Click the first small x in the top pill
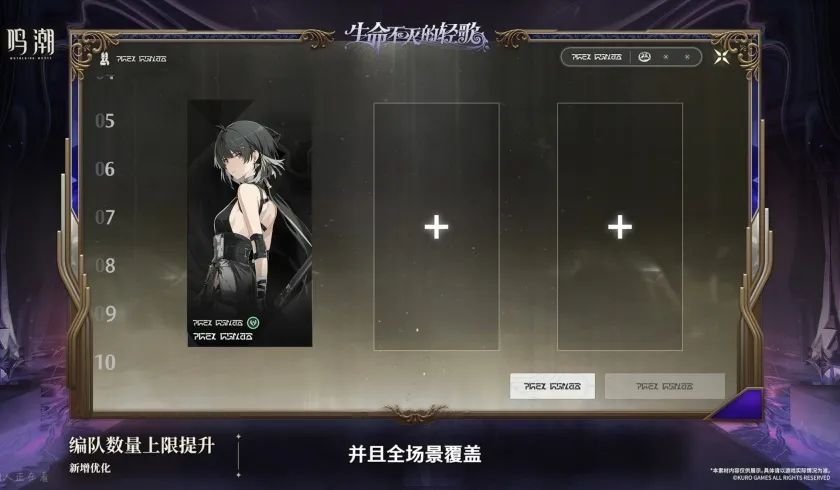 666,57
